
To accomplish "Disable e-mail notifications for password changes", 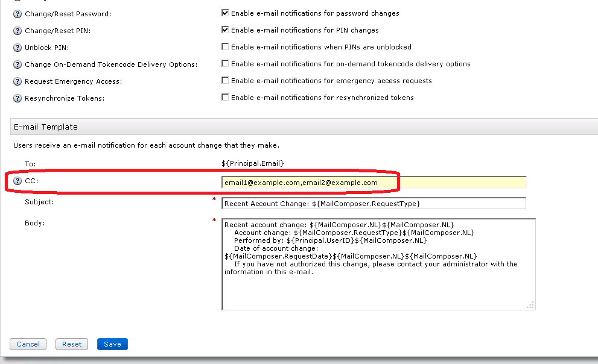I will coord(225,13).
